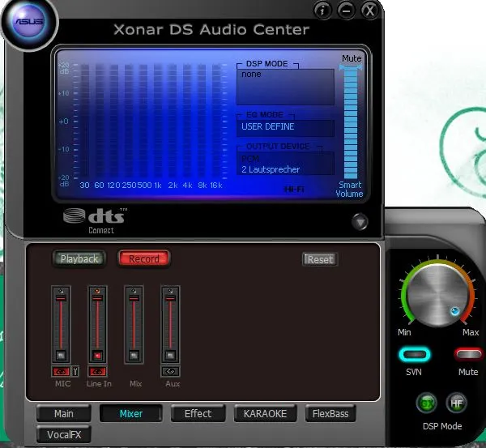This screenshot has height=448, width=486.
Task: Mute the Mix channel via its fader button
Action: click(x=134, y=355)
